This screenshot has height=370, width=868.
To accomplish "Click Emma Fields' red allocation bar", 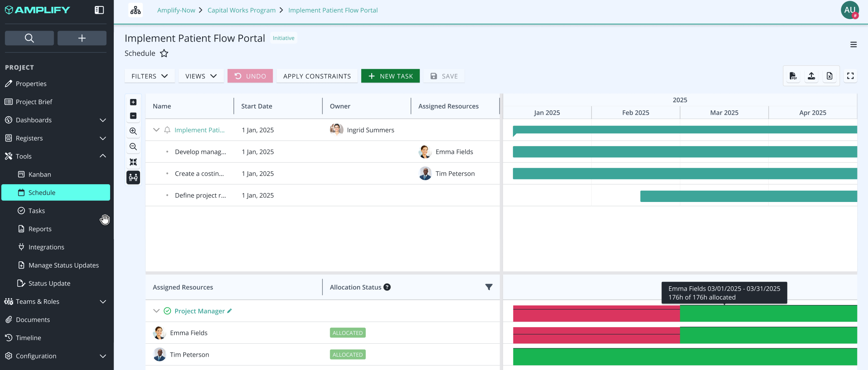I will pyautogui.click(x=596, y=335).
